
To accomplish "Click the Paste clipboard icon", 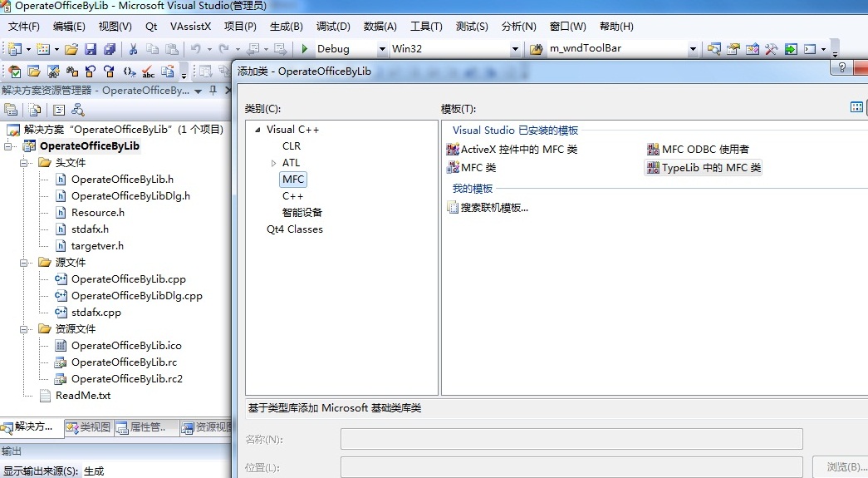I will (x=172, y=49).
